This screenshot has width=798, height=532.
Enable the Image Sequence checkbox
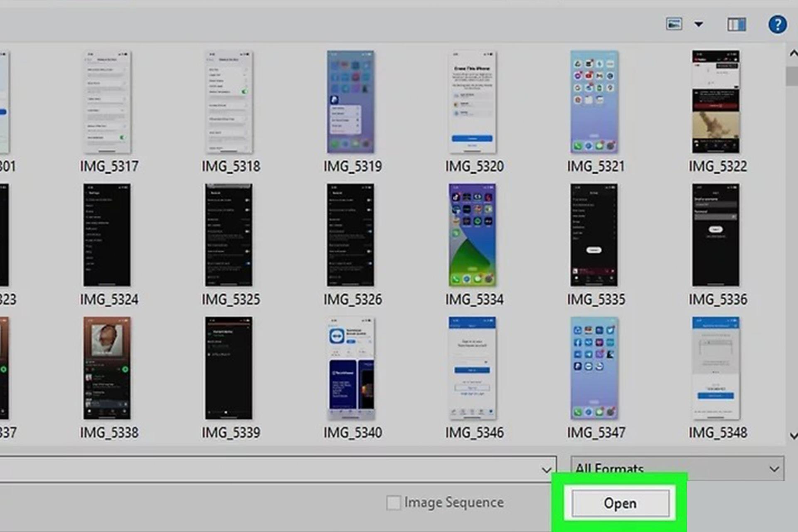point(393,502)
